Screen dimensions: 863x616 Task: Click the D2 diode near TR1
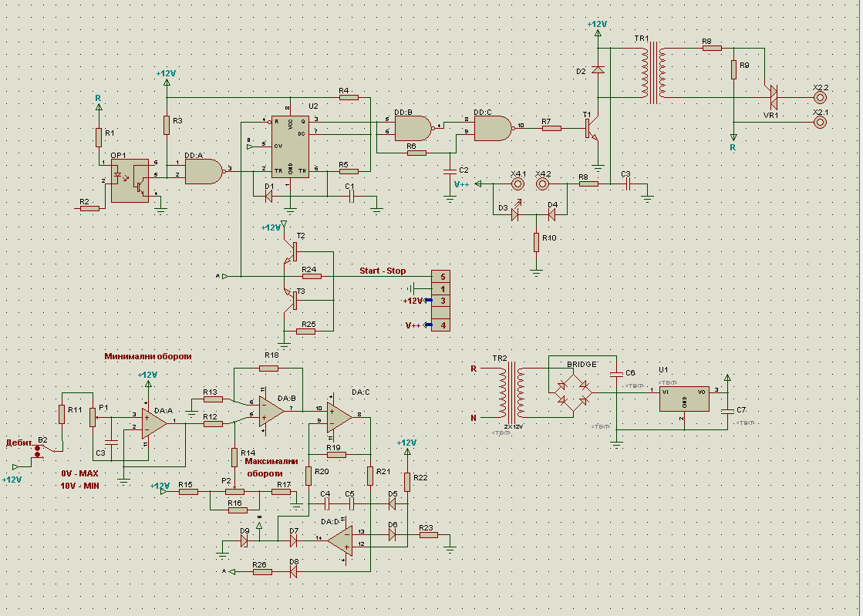(x=598, y=70)
